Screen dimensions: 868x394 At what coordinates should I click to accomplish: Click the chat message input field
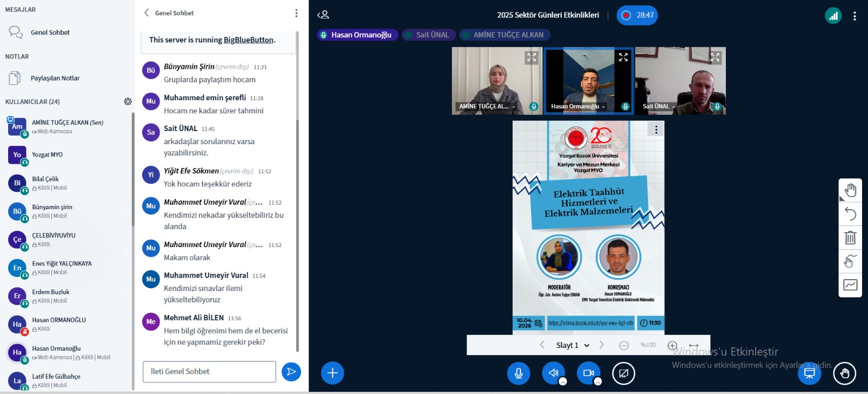pos(209,372)
